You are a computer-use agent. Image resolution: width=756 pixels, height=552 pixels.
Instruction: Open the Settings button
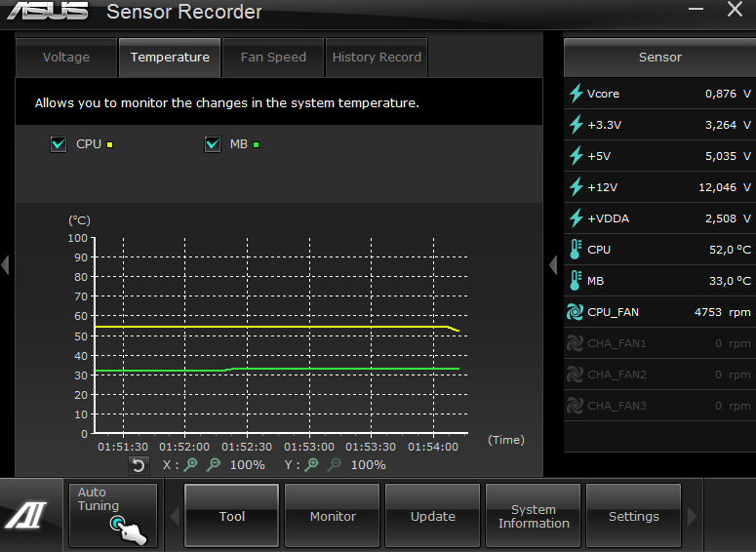point(633,516)
